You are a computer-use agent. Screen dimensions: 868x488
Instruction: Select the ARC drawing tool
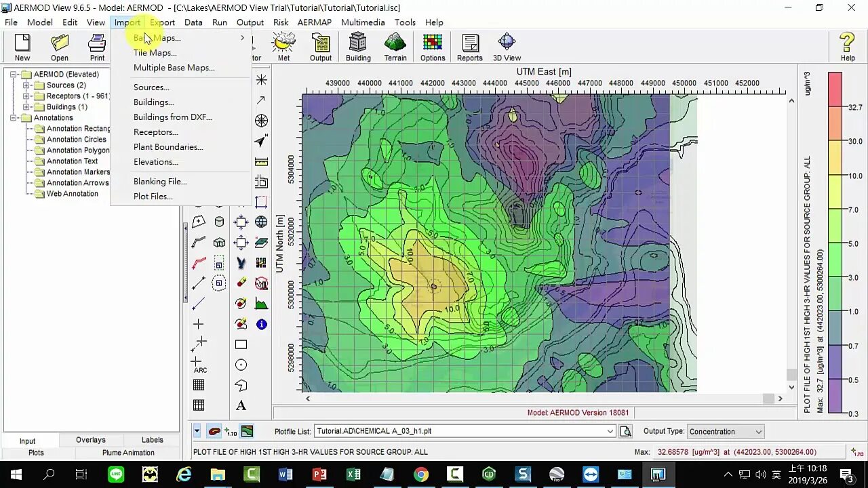coord(199,365)
